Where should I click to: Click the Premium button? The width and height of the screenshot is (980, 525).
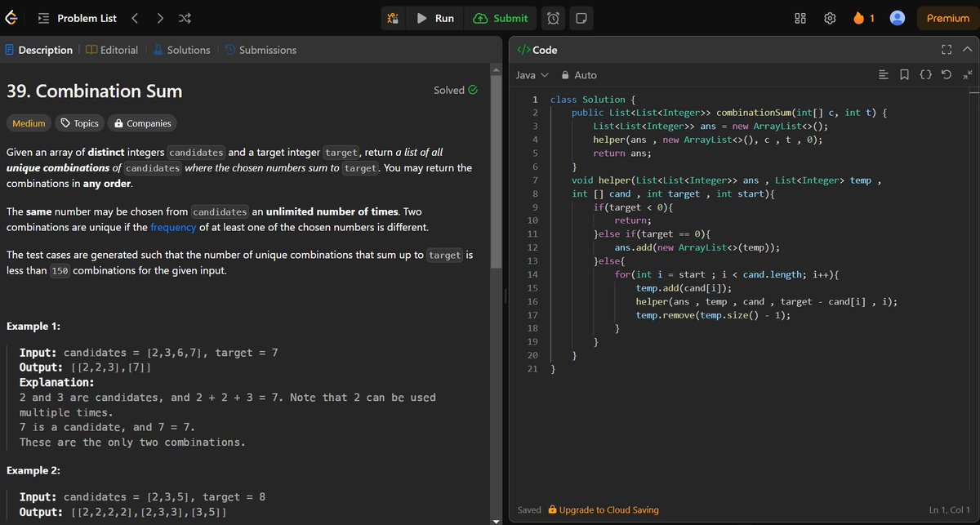click(947, 18)
